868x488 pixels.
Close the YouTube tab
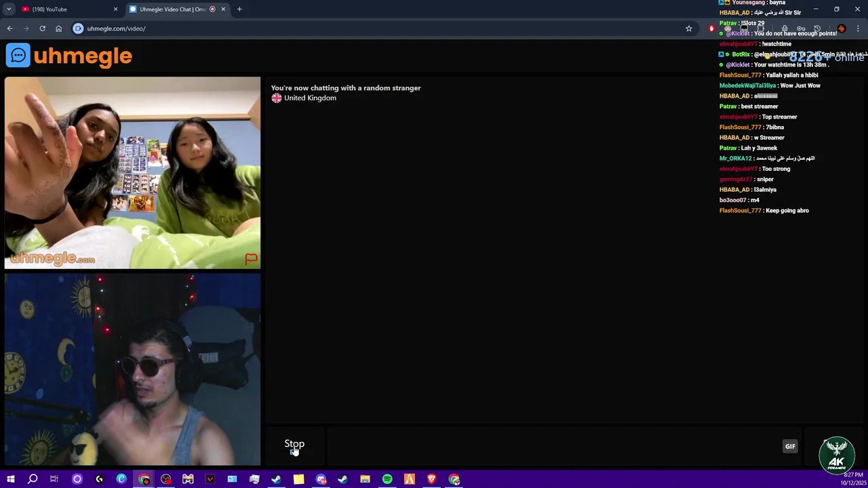[x=115, y=9]
